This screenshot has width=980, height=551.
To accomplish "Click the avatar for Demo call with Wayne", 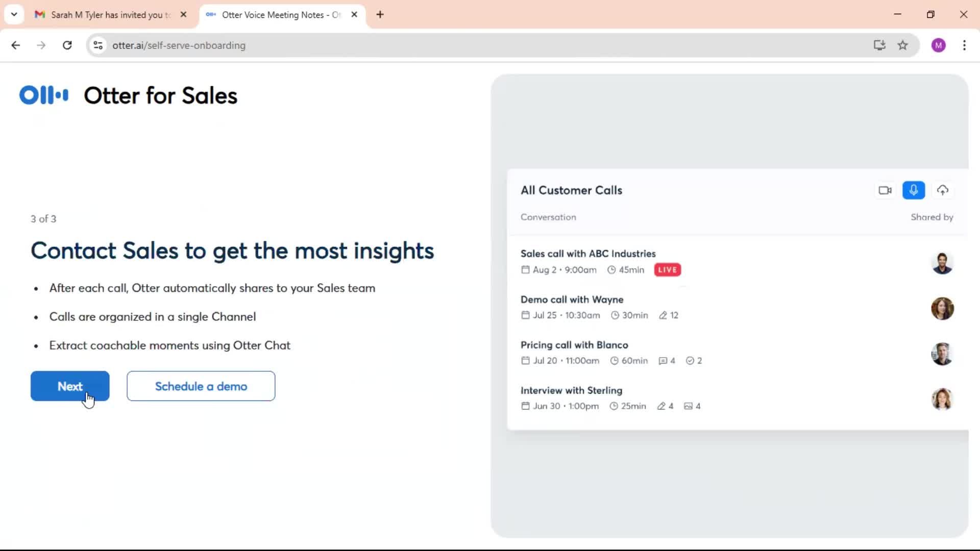I will (942, 309).
